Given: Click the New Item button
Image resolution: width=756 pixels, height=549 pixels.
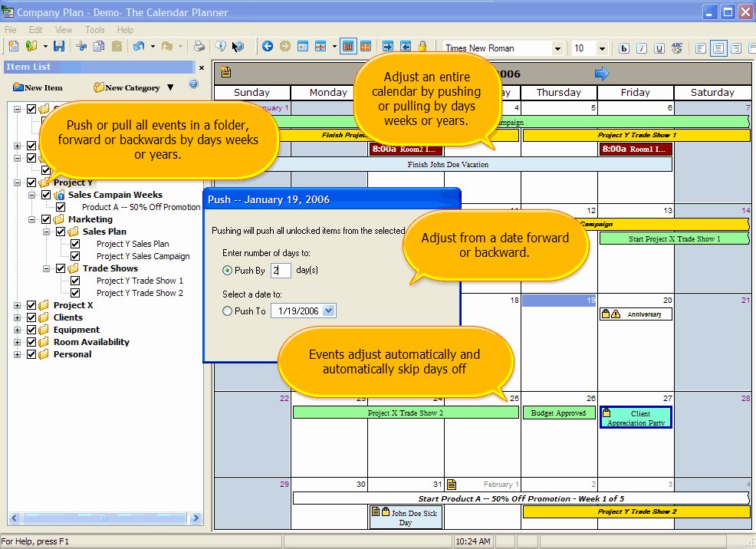Looking at the screenshot, I should pos(38,87).
